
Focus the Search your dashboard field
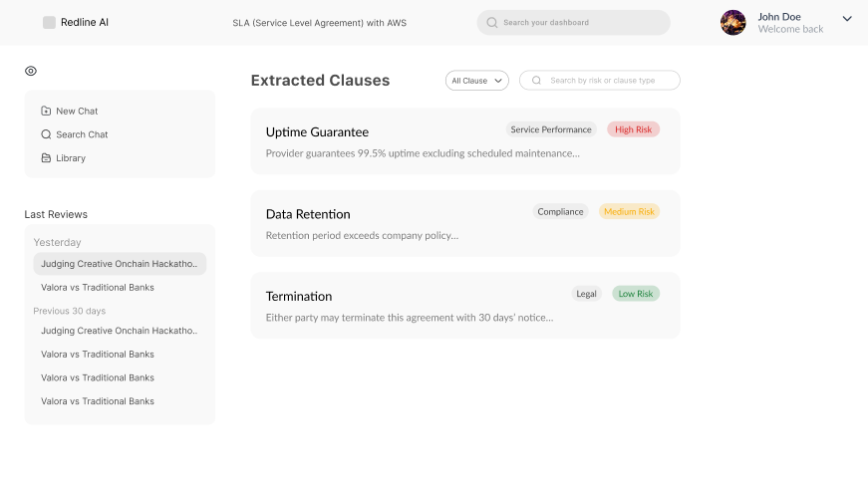tap(583, 23)
